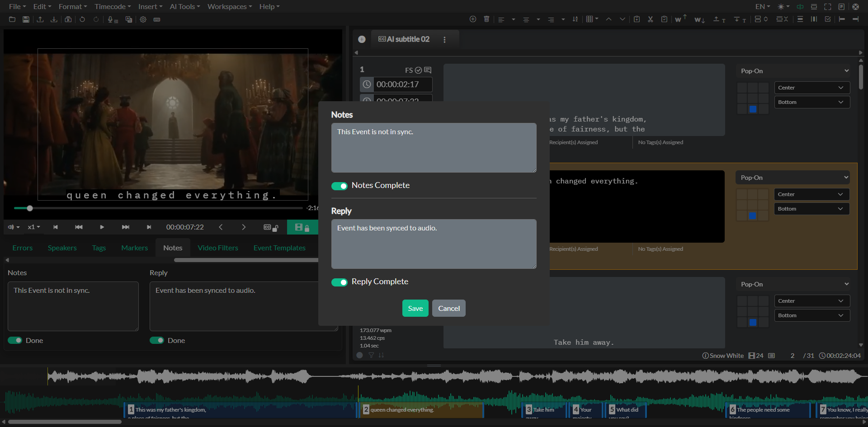Switch to the Errors tab
The height and width of the screenshot is (427, 868).
[23, 248]
